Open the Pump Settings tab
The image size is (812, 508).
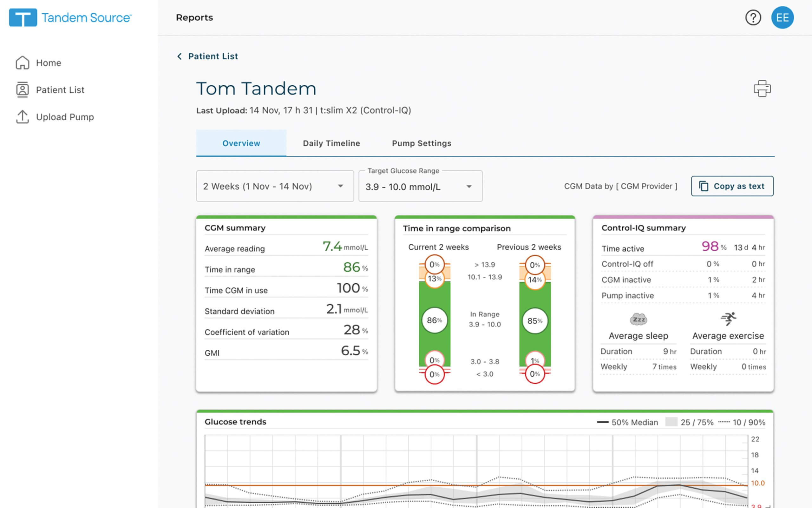pos(422,143)
